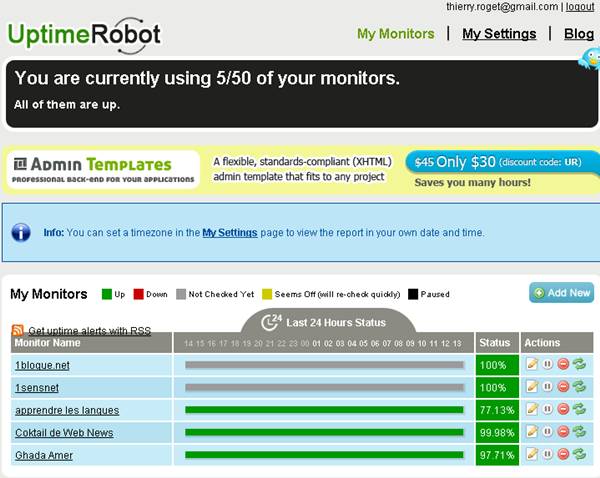This screenshot has width=600, height=478.
Task: Go to the Blog page
Action: pyautogui.click(x=579, y=34)
